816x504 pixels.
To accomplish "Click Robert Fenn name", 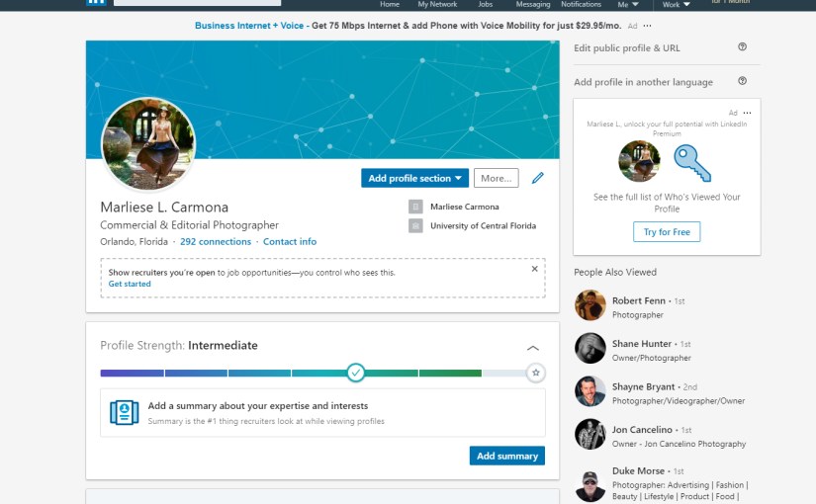I will tap(639, 300).
